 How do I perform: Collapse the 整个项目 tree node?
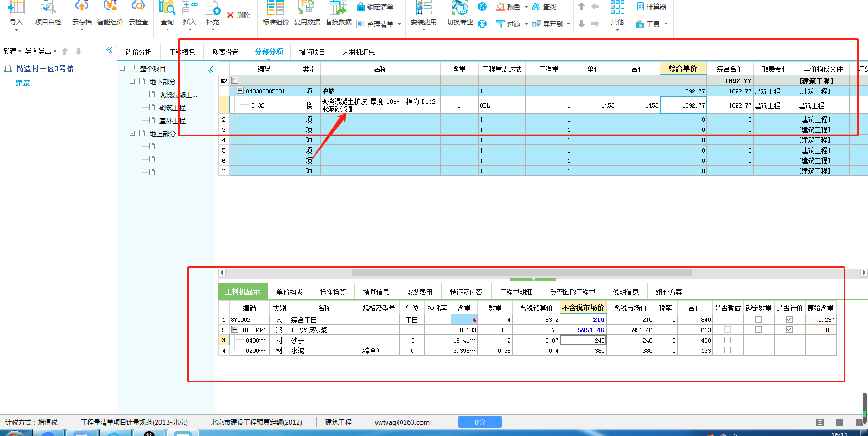[122, 68]
